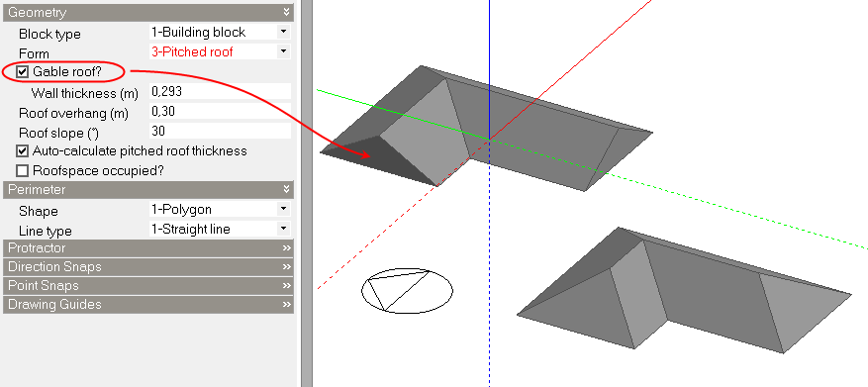868x387 pixels.
Task: Open the Form dropdown showing Pitched roof
Action: tap(283, 51)
